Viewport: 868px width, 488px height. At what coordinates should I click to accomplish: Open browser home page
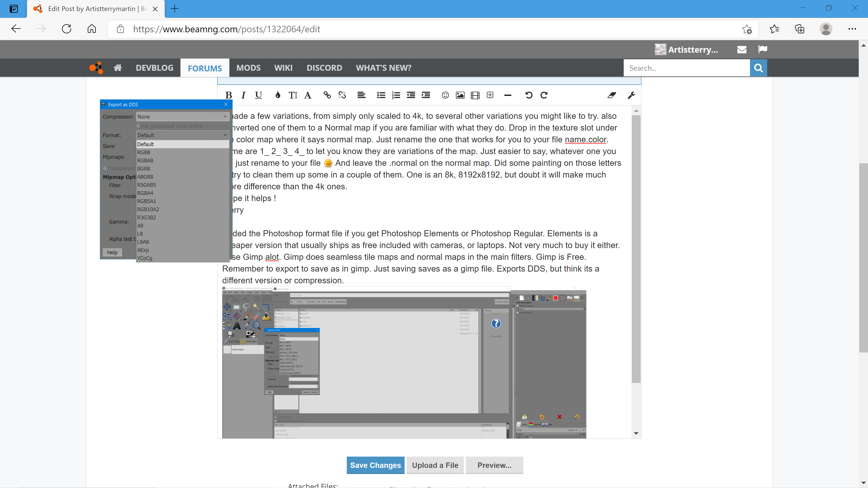92,29
